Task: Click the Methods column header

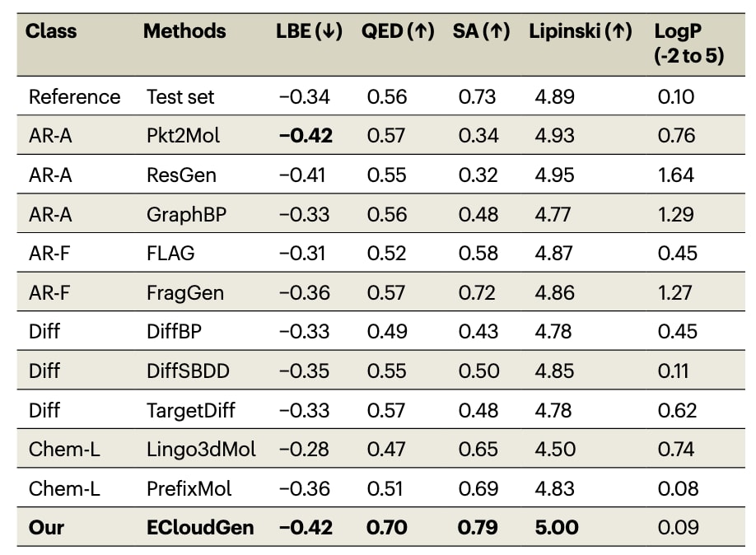Action: [x=184, y=31]
